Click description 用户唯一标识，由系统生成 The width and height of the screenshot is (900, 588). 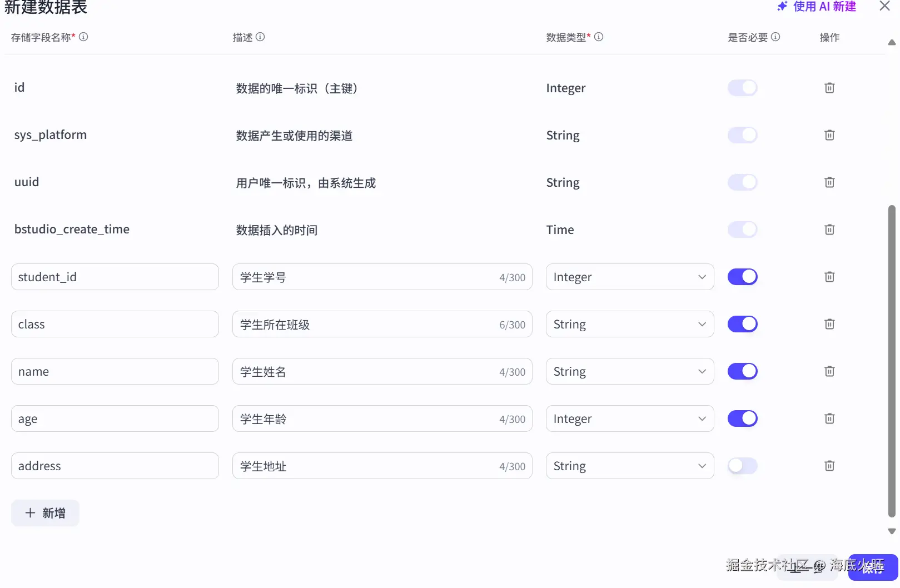tap(306, 183)
